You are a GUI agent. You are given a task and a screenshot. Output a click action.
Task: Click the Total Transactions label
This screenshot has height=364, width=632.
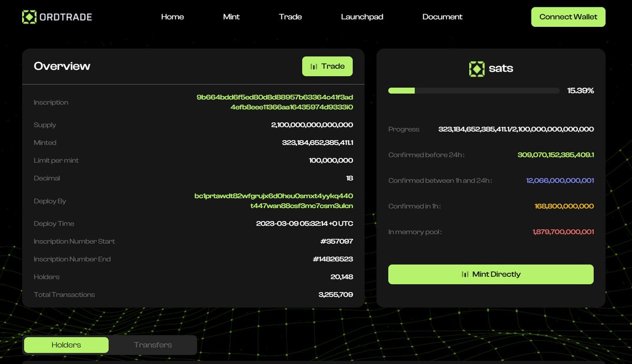[x=64, y=295]
